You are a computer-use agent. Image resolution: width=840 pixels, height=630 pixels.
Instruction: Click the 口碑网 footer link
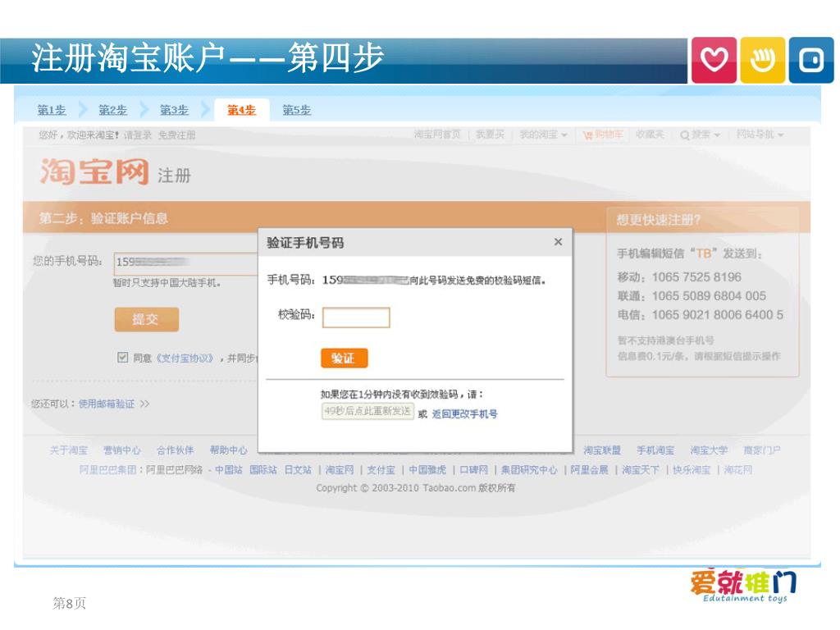coord(473,470)
